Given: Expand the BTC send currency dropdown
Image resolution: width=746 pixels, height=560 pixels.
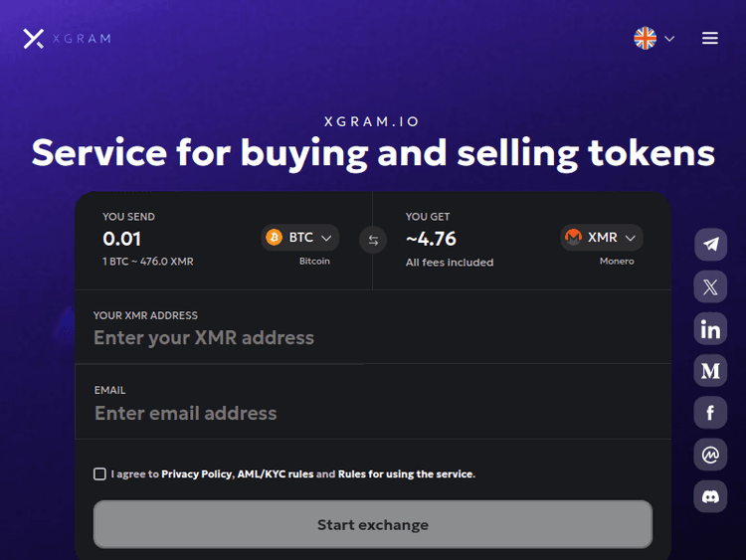Looking at the screenshot, I should 301,238.
